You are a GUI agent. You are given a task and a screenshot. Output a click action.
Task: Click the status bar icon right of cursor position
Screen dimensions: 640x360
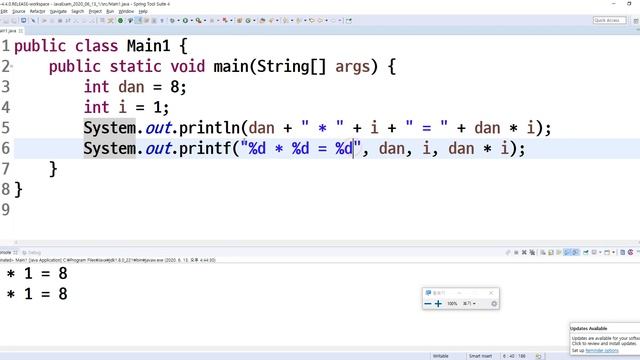tap(539, 356)
